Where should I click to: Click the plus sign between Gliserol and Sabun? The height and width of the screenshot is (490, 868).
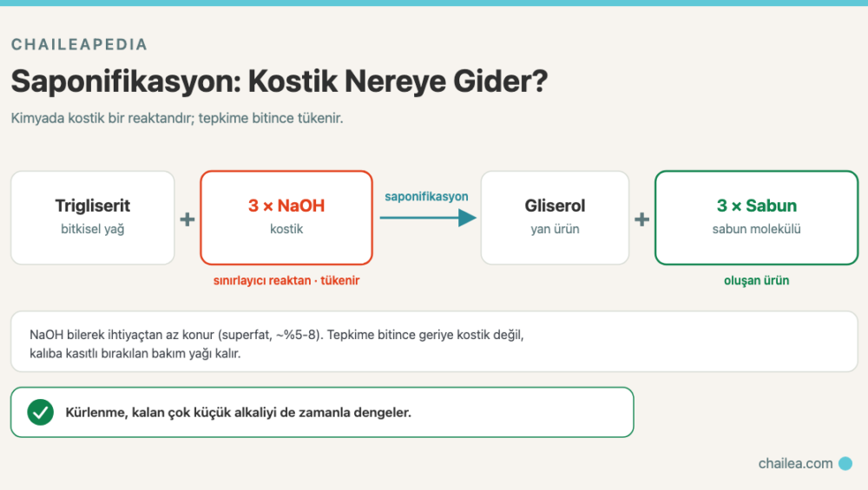[641, 219]
